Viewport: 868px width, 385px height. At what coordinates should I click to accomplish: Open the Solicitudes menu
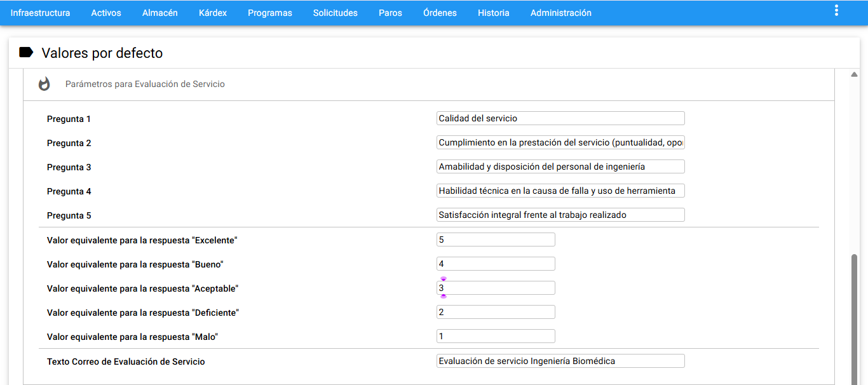(x=336, y=13)
